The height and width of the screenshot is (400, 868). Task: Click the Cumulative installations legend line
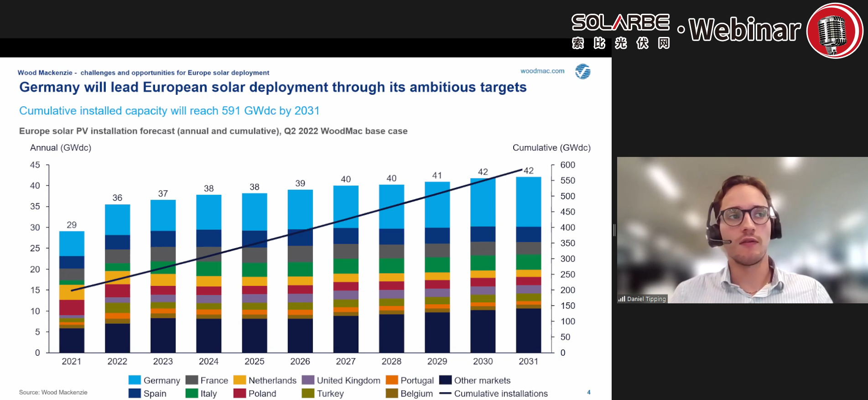pyautogui.click(x=445, y=393)
